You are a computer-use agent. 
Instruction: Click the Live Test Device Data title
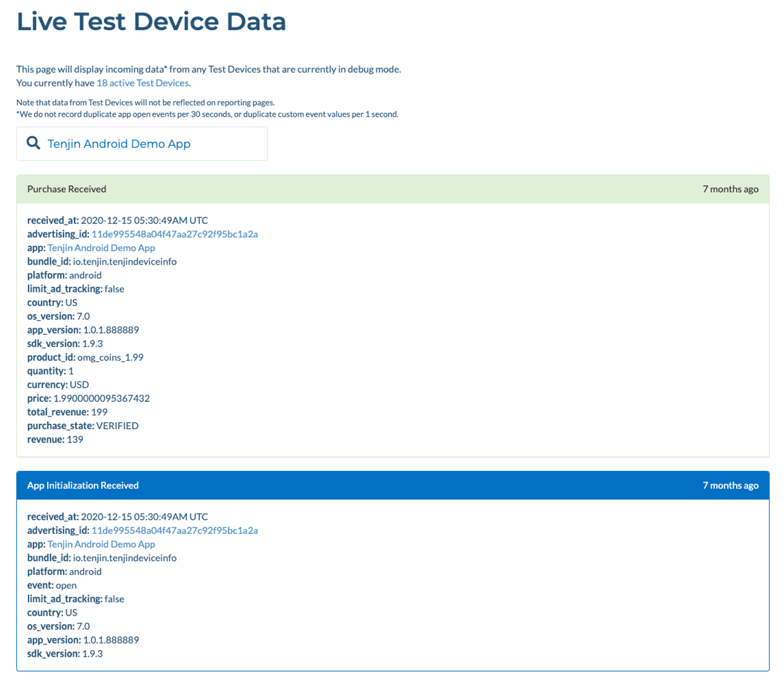pos(151,22)
